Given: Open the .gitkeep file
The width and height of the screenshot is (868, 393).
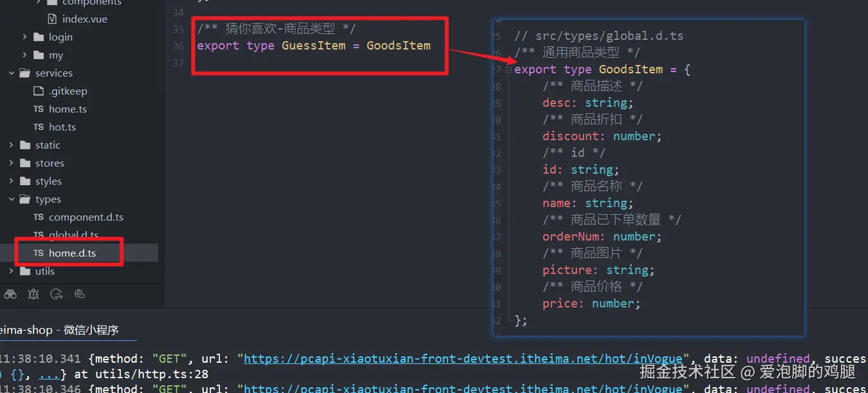Looking at the screenshot, I should (68, 91).
